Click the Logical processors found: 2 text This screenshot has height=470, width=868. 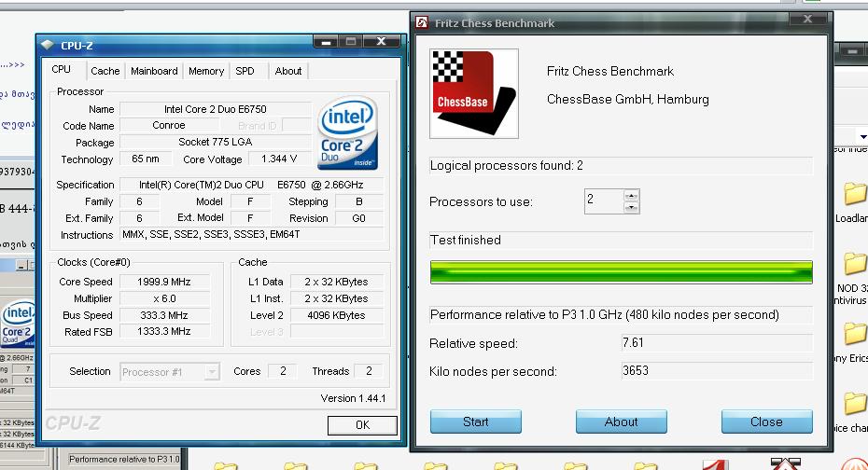(x=507, y=165)
